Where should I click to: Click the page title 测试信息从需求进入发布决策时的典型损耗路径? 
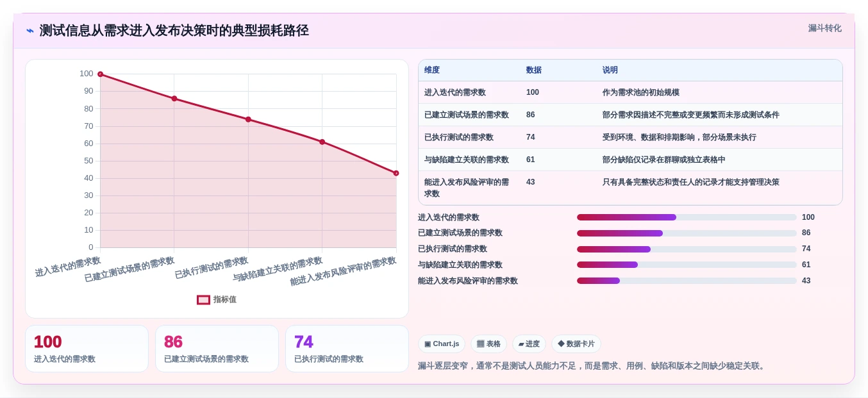click(174, 31)
